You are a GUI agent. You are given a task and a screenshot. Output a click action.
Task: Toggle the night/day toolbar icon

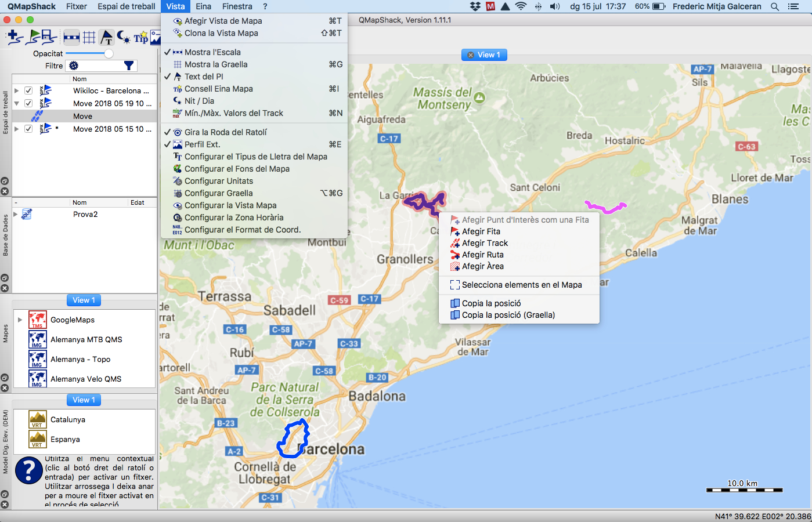(123, 38)
